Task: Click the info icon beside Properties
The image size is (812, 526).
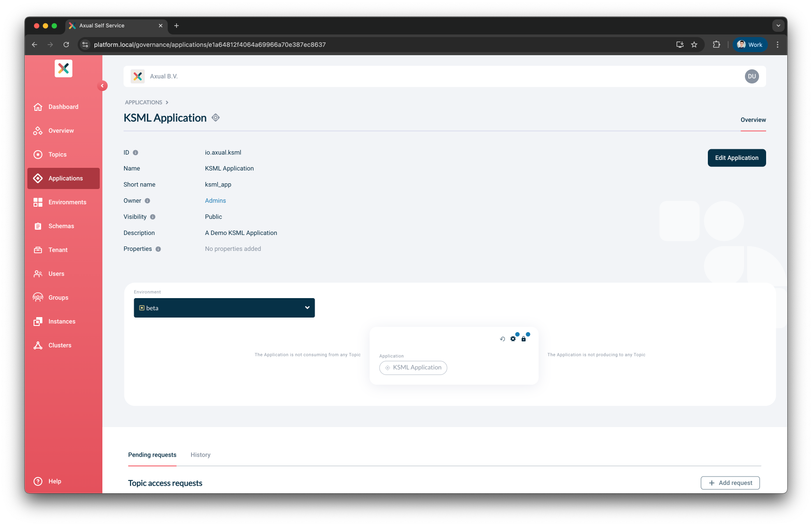Action: point(158,249)
